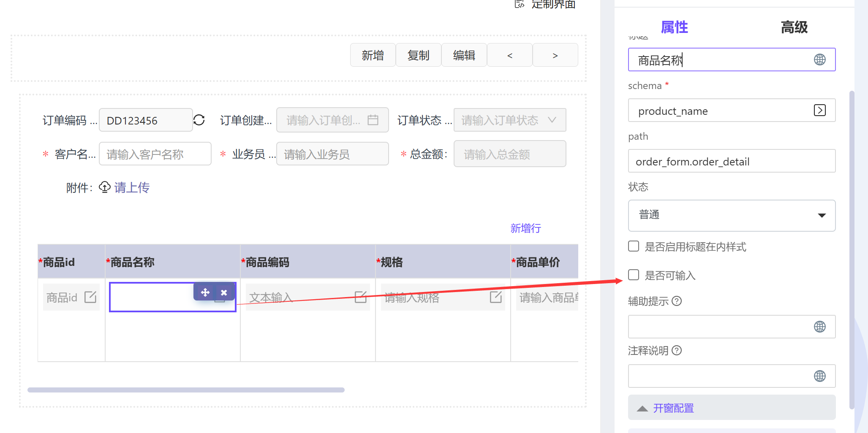Click the path input field
The image size is (868, 433).
pyautogui.click(x=732, y=161)
